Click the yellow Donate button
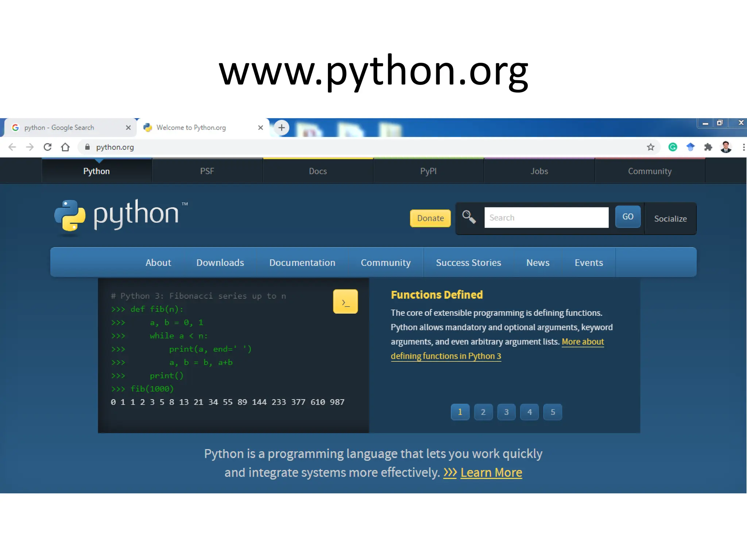Viewport: 747px width, 560px height. tap(430, 218)
